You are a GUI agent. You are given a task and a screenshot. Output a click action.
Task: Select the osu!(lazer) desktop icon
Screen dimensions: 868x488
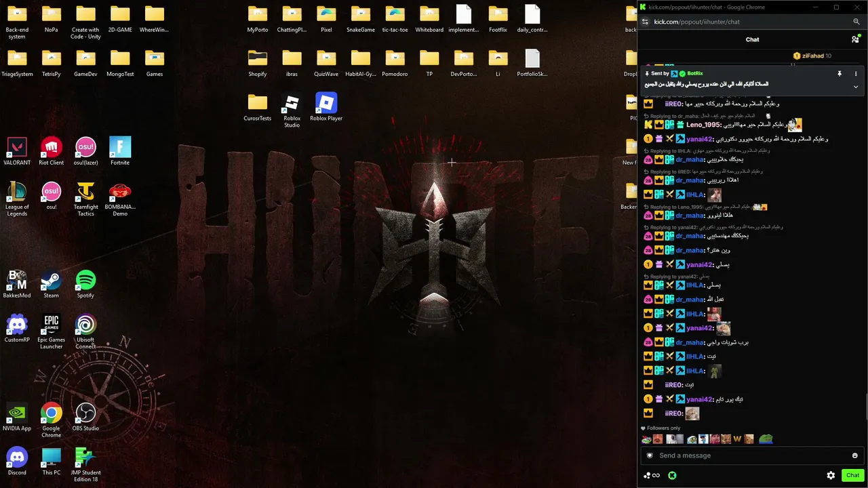point(85,152)
